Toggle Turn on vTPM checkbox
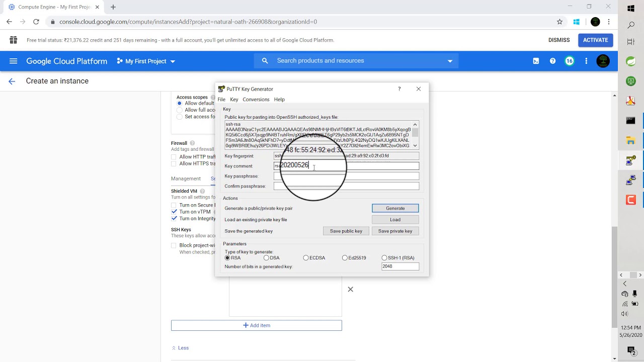 point(174,212)
